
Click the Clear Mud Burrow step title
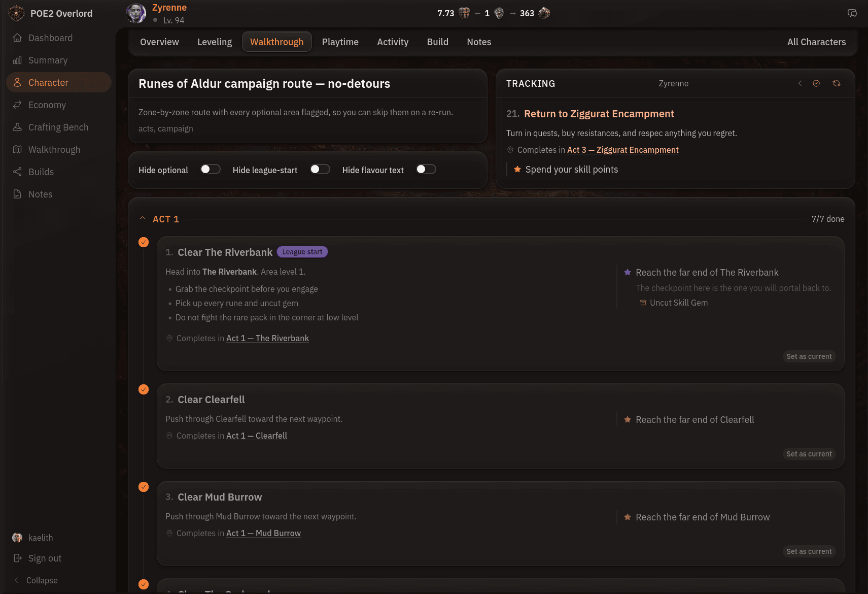click(220, 497)
